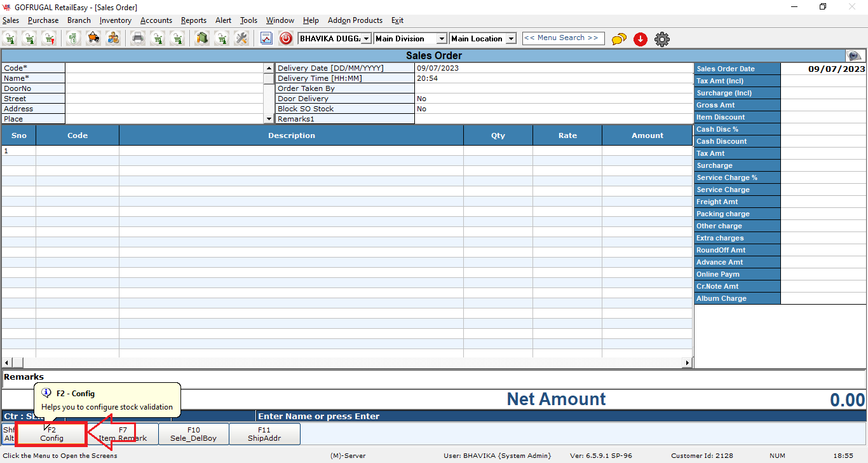Image resolution: width=868 pixels, height=463 pixels.
Task: Open the customers people toolbar icon
Action: pos(113,39)
